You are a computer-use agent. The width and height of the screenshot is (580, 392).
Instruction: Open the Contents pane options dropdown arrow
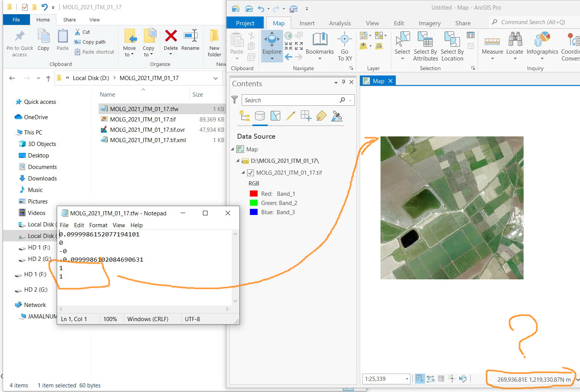(x=336, y=82)
